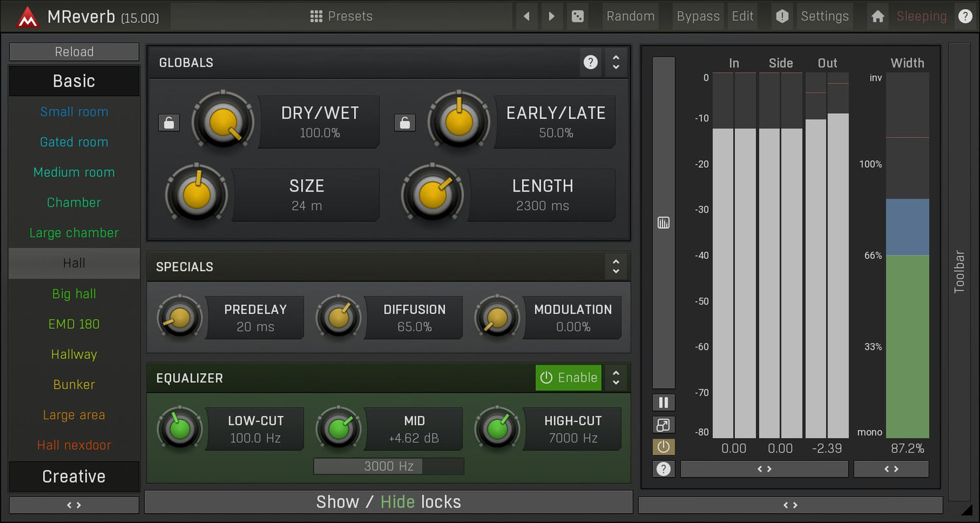This screenshot has width=980, height=523.
Task: Go to previous preset with left arrow
Action: coord(527,16)
